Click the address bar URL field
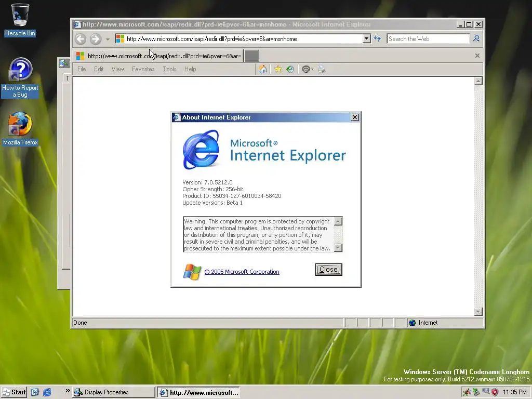Viewport: 532px width, 399px height. [x=244, y=38]
